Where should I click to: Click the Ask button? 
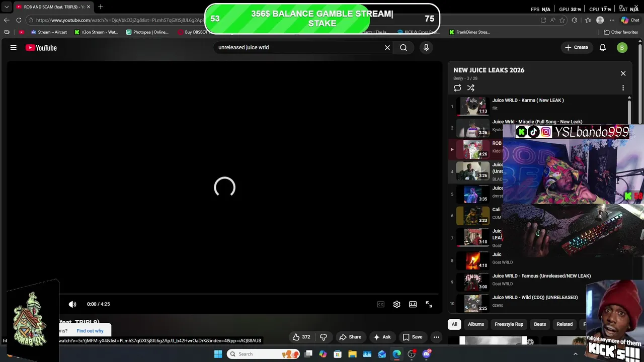(381, 337)
